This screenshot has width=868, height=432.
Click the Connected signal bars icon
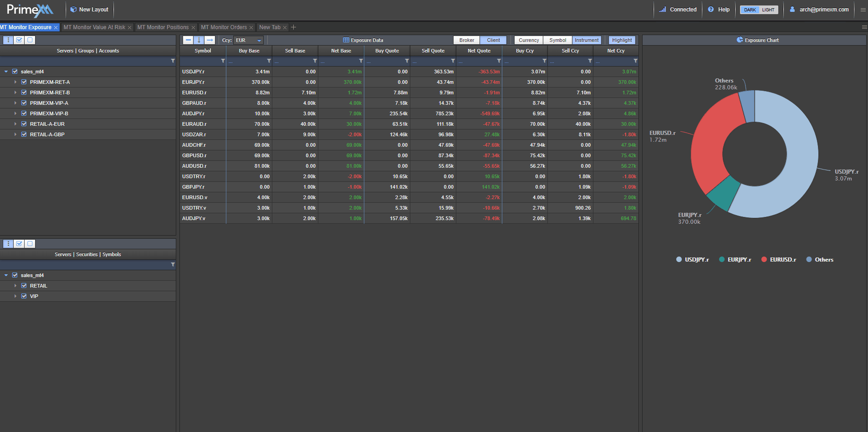point(663,10)
